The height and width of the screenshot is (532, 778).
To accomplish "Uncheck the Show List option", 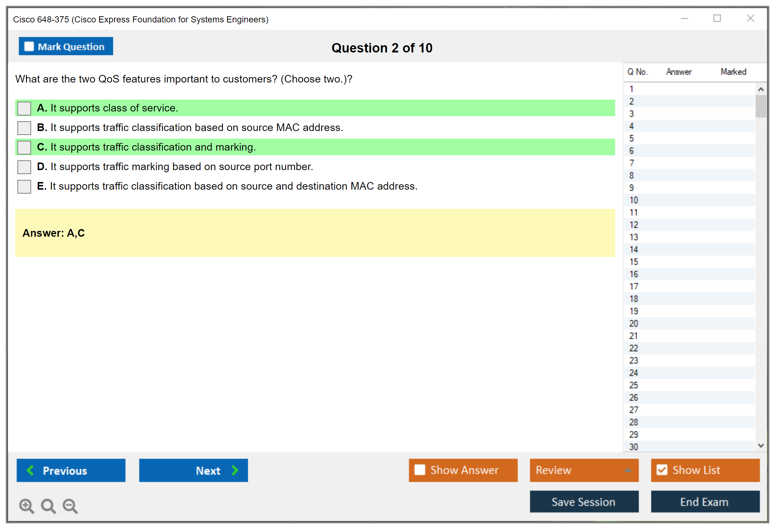I will (x=662, y=470).
